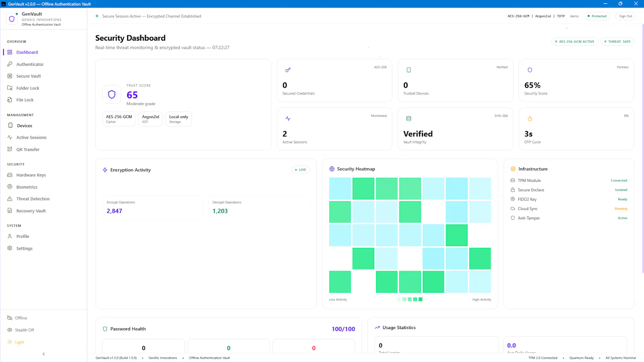
Task: Click All Systems Nominal in status bar
Action: (x=621, y=358)
